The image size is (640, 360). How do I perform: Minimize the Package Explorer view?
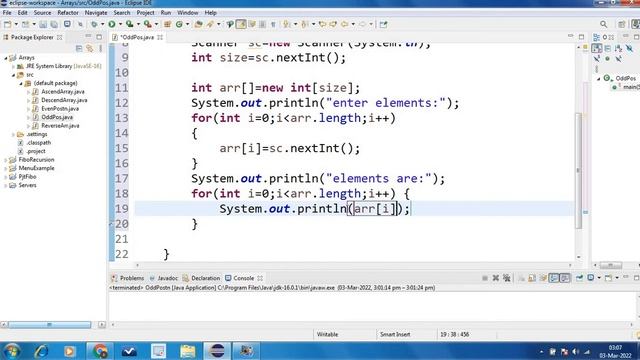[x=88, y=37]
